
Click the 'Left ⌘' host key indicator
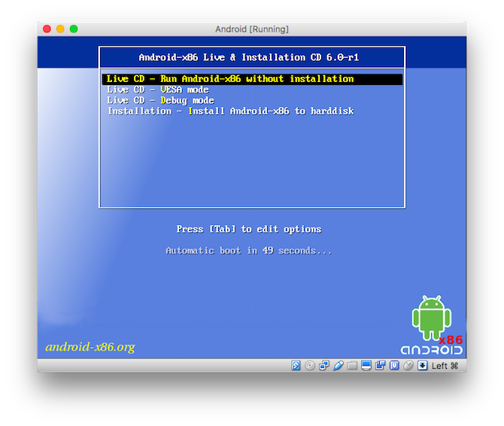tap(445, 366)
